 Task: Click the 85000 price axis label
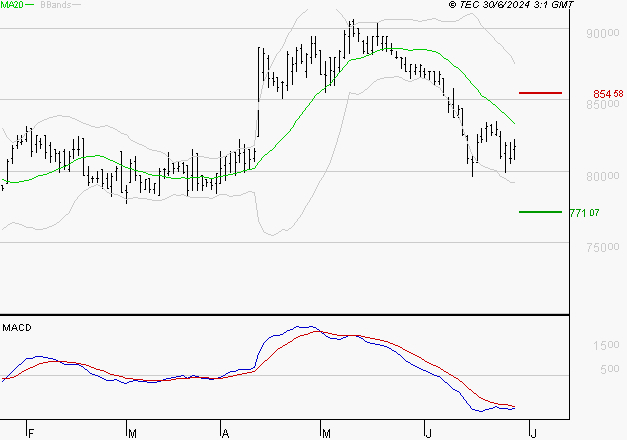pyautogui.click(x=603, y=104)
